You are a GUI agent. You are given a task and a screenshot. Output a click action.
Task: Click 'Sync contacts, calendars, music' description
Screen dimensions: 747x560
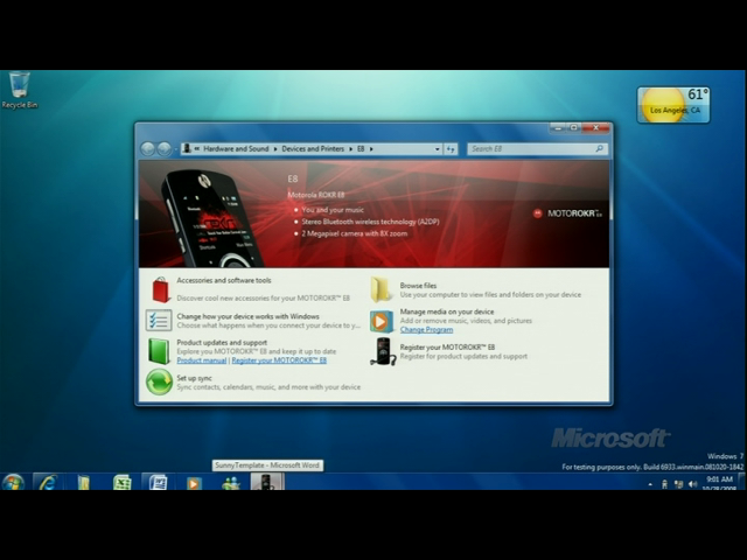point(269,387)
